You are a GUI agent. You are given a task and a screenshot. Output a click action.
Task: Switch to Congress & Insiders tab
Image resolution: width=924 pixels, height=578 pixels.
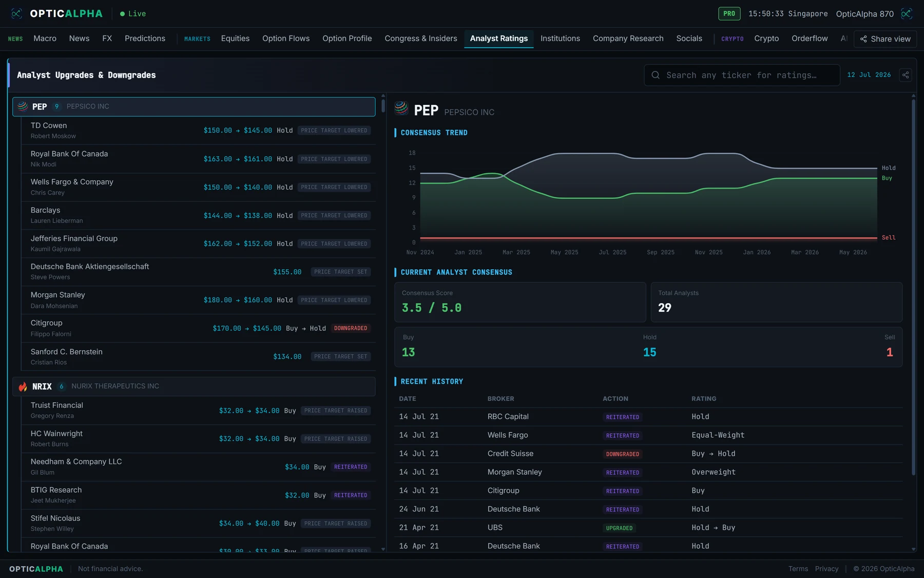click(421, 39)
